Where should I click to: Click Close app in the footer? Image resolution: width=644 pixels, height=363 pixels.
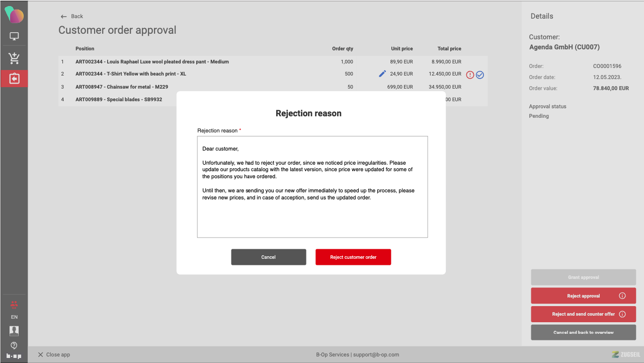coord(54,354)
